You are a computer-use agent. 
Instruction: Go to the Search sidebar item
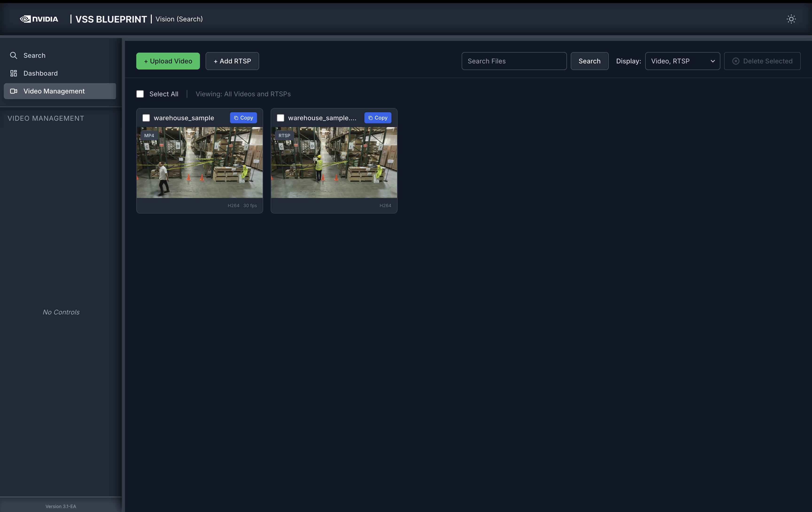click(x=34, y=55)
